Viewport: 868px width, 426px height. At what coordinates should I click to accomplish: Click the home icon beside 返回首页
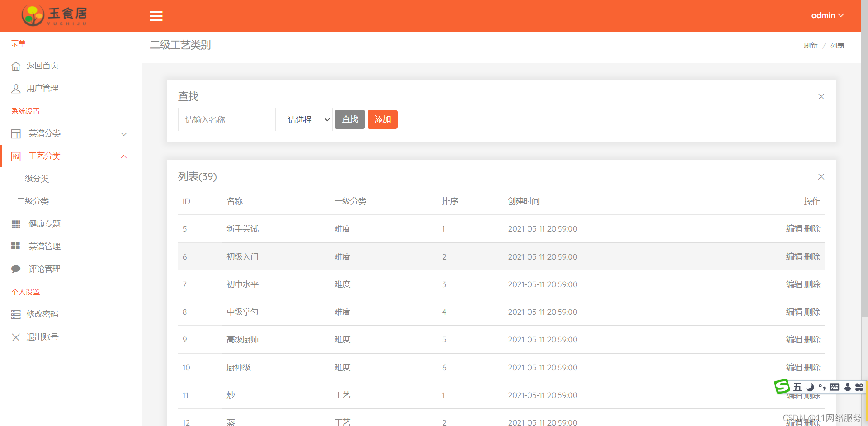pyautogui.click(x=16, y=66)
